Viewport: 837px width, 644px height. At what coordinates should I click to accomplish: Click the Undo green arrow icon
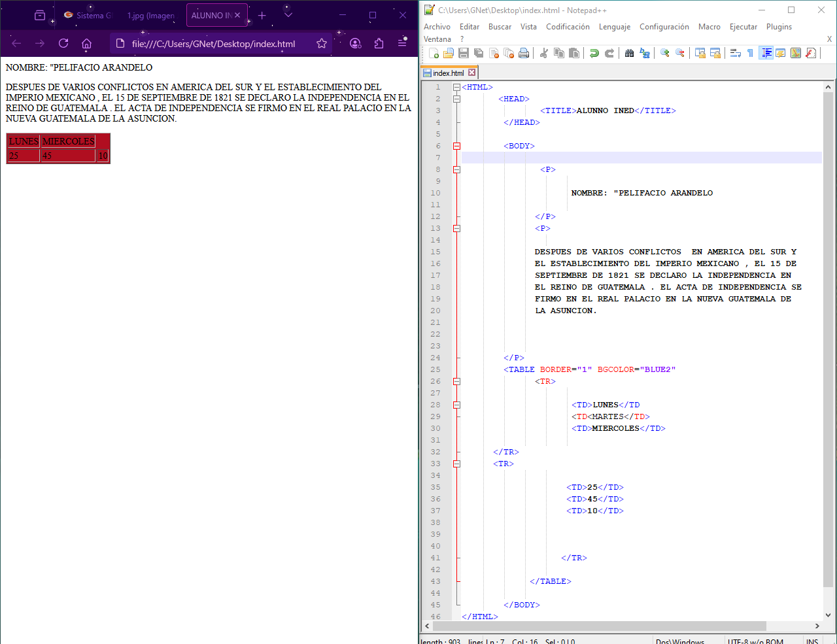click(x=594, y=53)
